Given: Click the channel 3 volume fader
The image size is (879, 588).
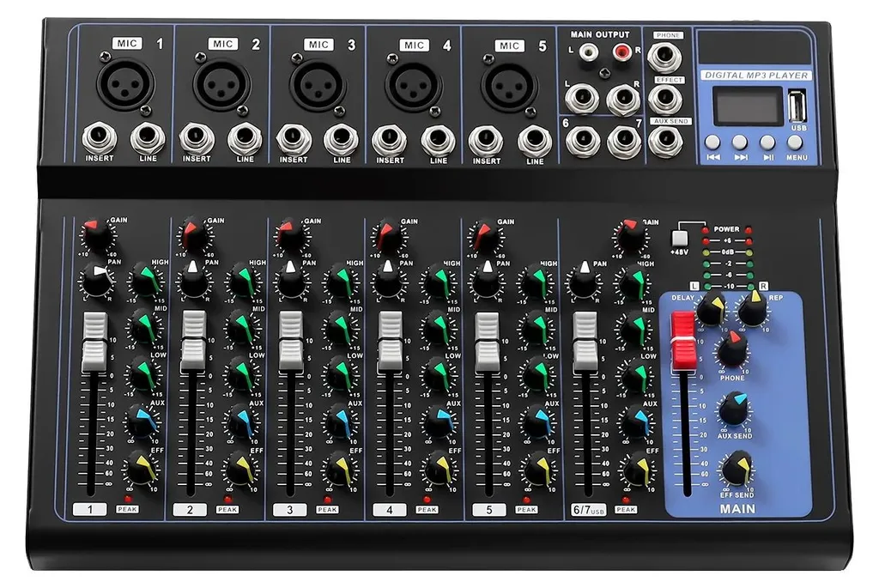Looking at the screenshot, I should (x=291, y=342).
